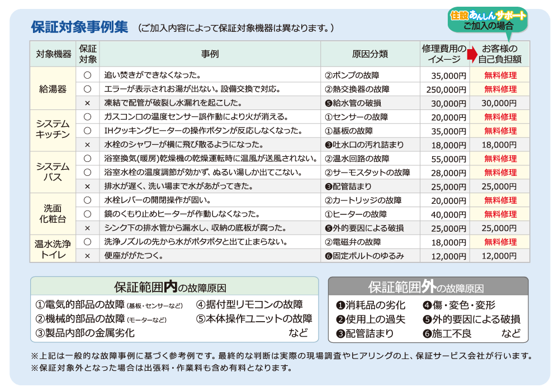This screenshot has height=392, width=559.
Task: Expand the 給湯器 equipment category
Action: point(53,89)
